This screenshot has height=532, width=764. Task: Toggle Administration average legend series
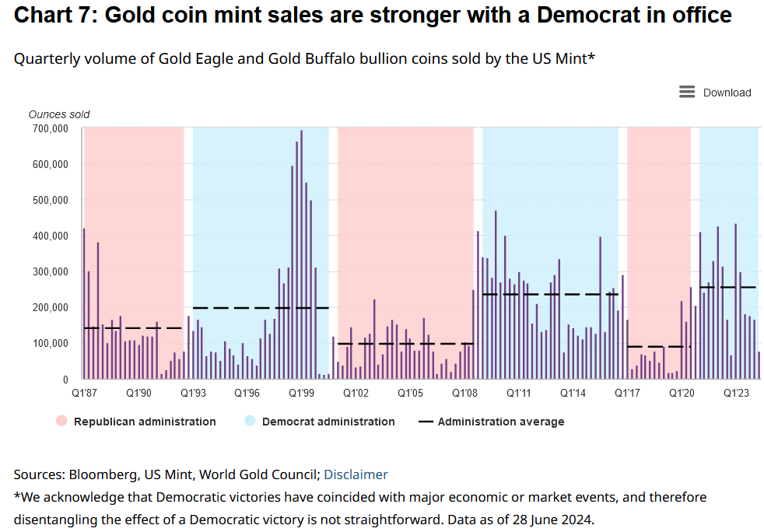(500, 422)
